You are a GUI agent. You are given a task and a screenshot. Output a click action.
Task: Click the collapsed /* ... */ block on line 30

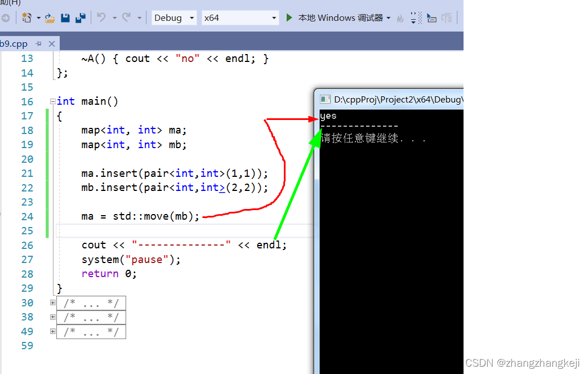pos(91,302)
